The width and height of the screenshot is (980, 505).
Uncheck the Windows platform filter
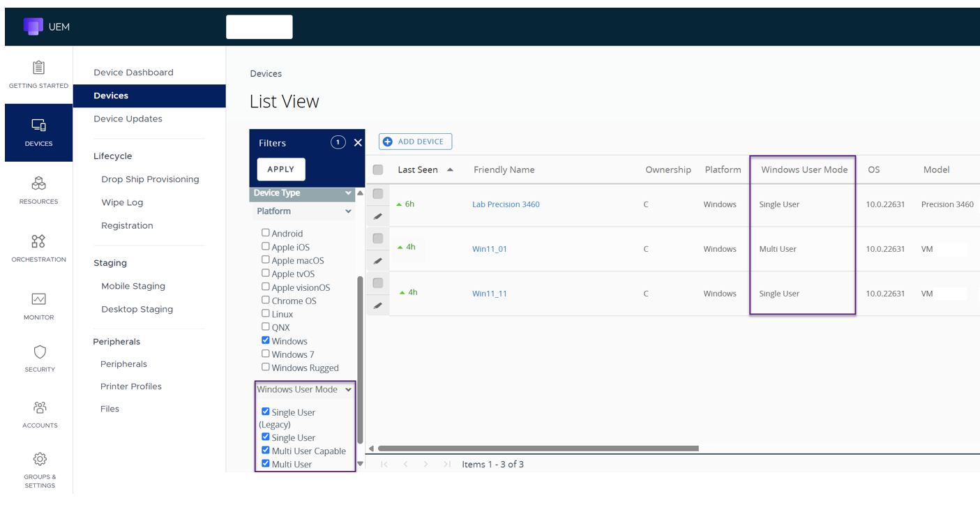(266, 340)
